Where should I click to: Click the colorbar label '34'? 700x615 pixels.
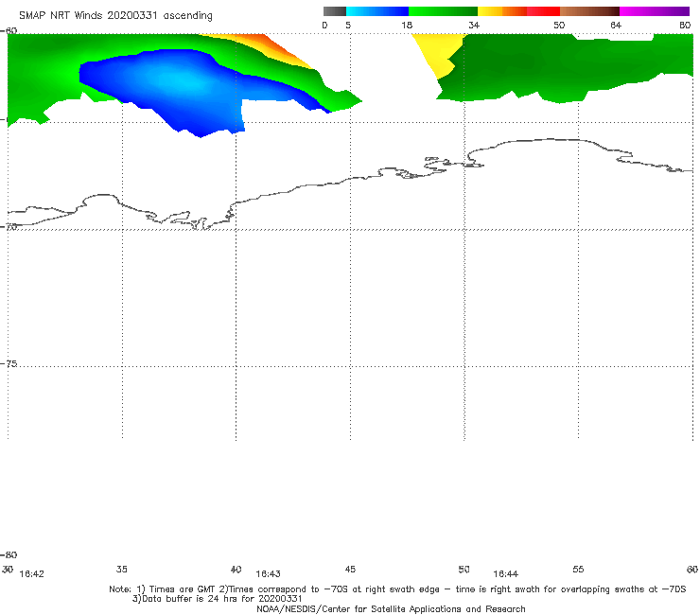pos(474,26)
